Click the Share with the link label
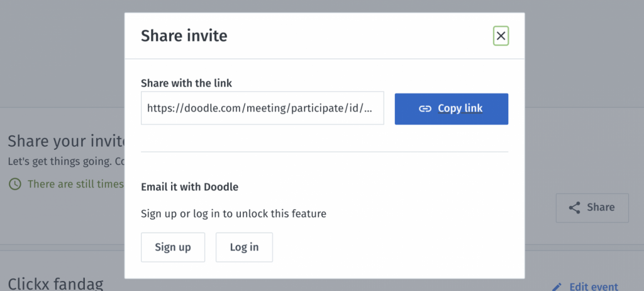Viewport: 644px width, 291px height. point(186,83)
